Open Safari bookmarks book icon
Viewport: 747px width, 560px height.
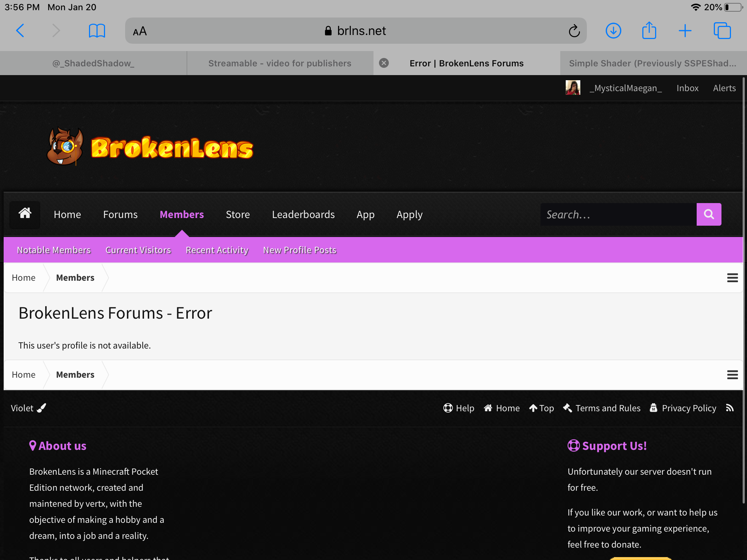pos(97,31)
